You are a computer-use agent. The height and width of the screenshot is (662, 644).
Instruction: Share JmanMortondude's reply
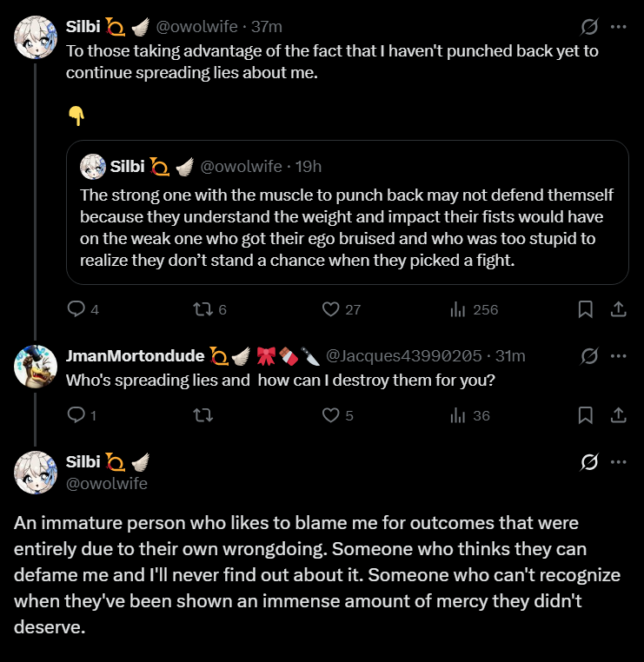(618, 415)
